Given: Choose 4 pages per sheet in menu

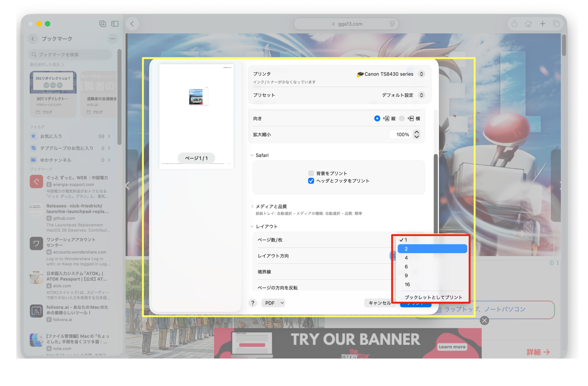Looking at the screenshot, I should click(x=432, y=258).
